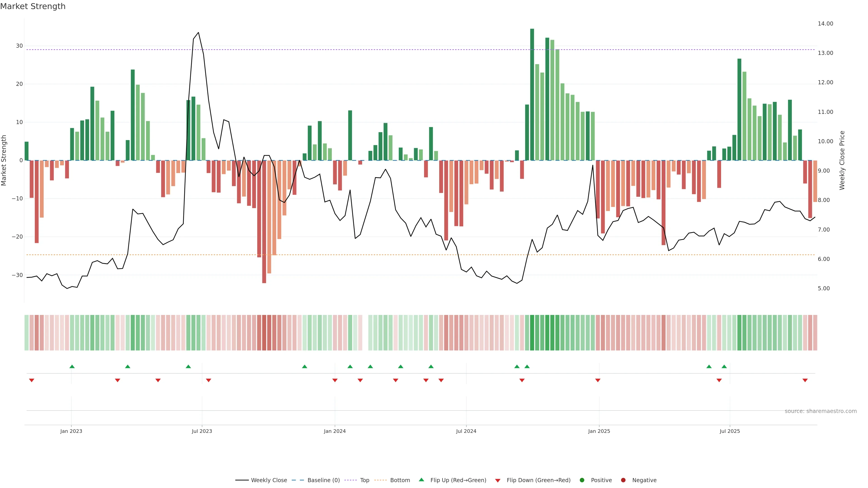Click the Jan 2023 x-axis label

(x=71, y=431)
